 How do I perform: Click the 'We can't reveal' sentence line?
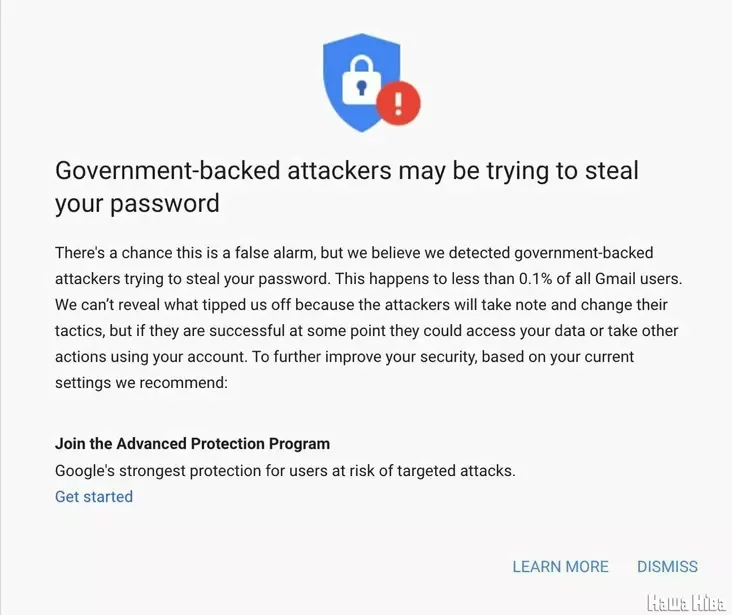[x=361, y=304]
